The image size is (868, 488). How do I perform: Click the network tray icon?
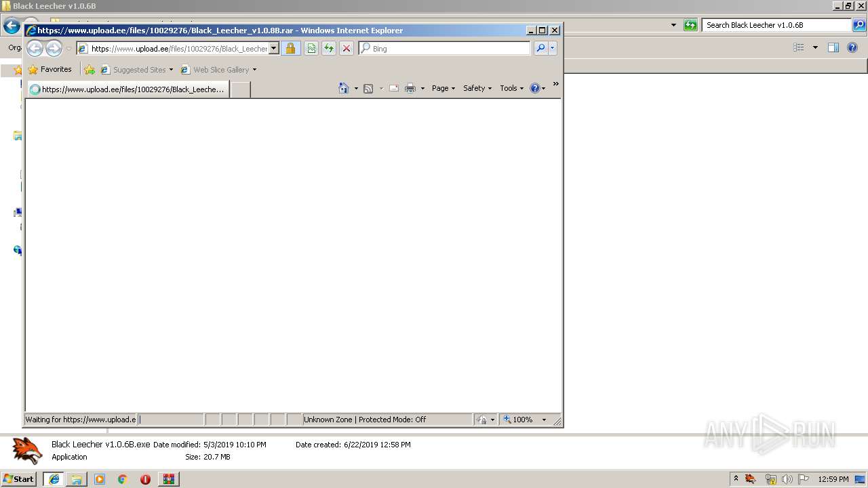click(x=770, y=479)
